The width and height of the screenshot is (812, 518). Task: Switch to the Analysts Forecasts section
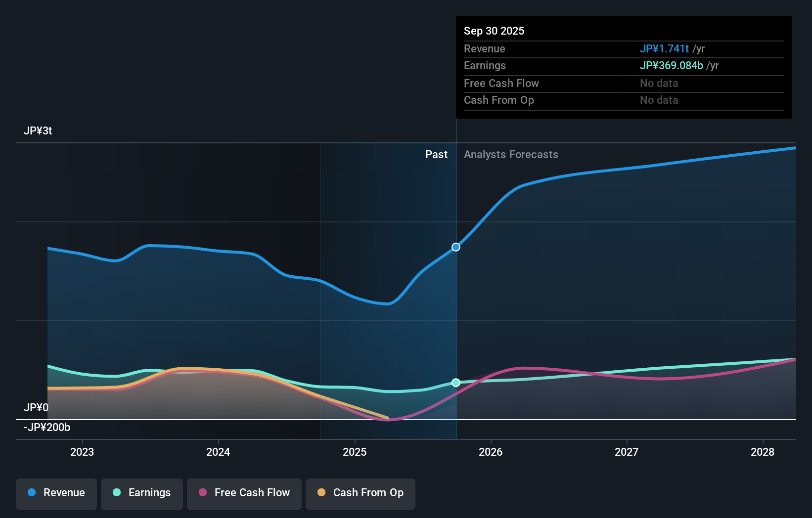point(511,154)
